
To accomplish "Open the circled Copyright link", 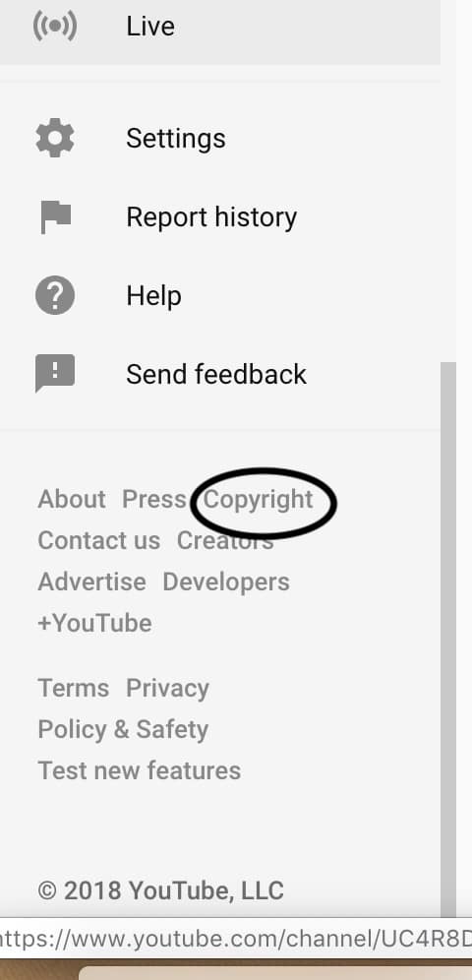I will click(258, 500).
